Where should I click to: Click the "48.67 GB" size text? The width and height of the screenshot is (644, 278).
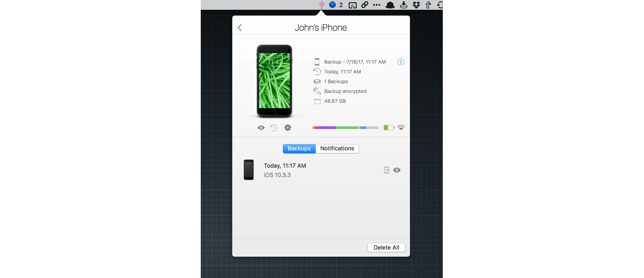tap(335, 101)
